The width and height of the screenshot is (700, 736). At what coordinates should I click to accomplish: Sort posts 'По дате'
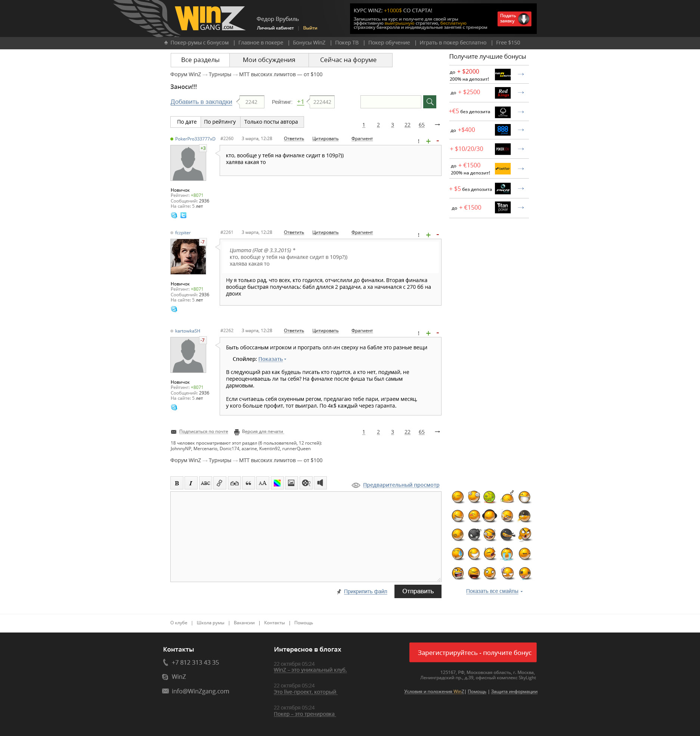pos(186,122)
